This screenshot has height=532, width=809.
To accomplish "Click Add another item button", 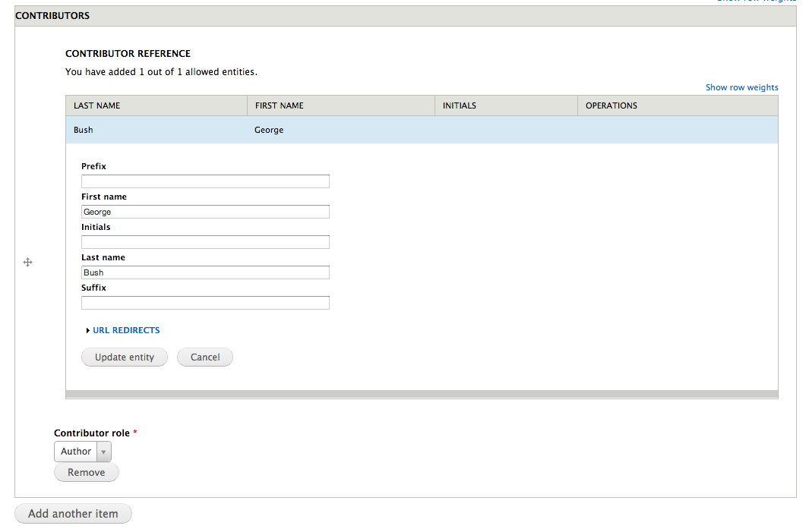I will click(x=73, y=514).
